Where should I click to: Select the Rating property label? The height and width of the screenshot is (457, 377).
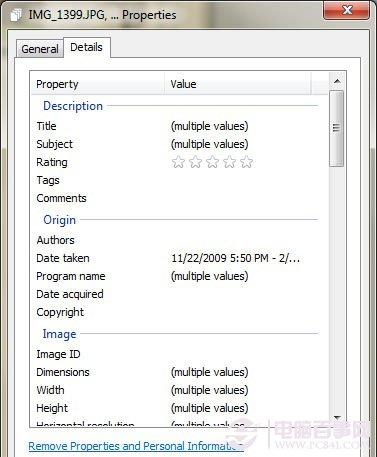(52, 162)
